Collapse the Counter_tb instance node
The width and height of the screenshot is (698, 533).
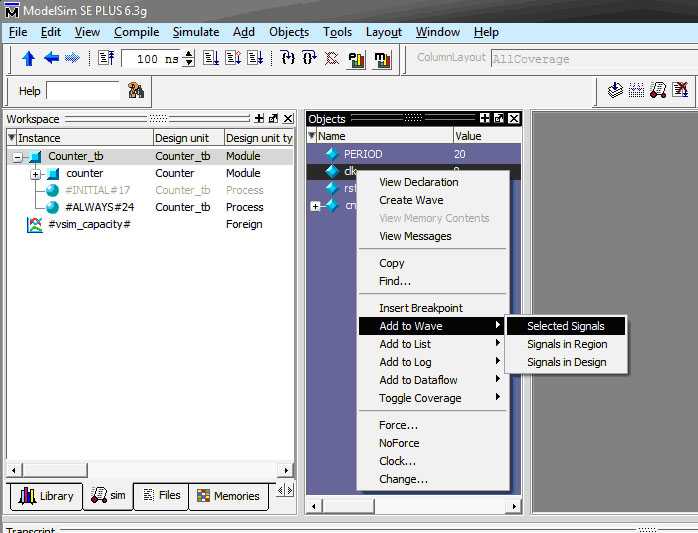[x=17, y=157]
